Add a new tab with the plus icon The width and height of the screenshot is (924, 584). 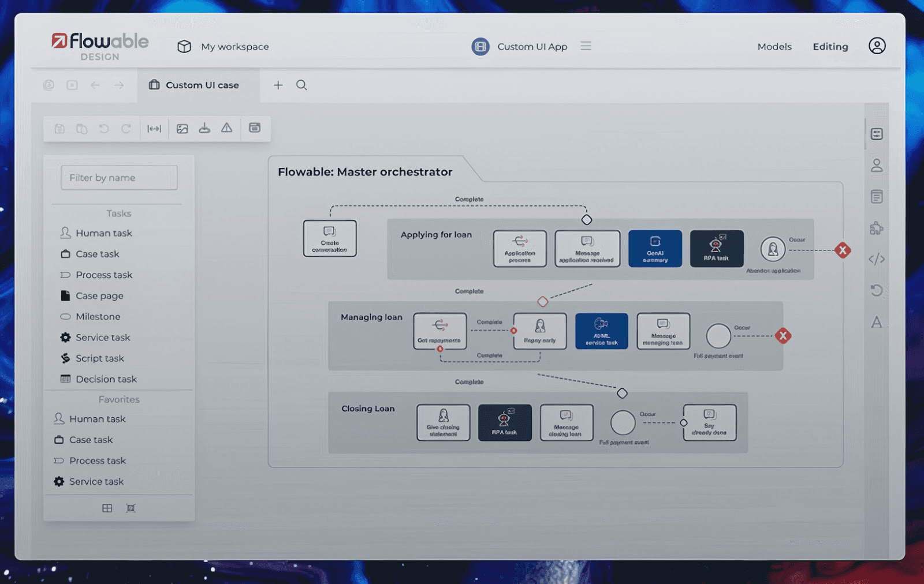pyautogui.click(x=278, y=85)
